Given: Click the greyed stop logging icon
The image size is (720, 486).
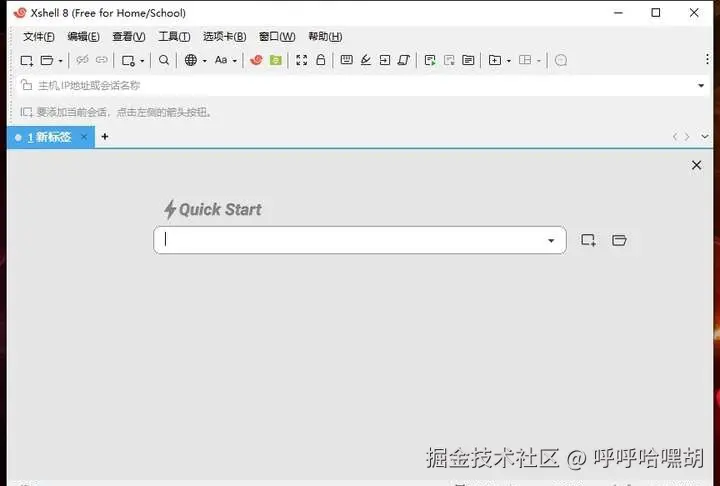Looking at the screenshot, I should point(449,60).
